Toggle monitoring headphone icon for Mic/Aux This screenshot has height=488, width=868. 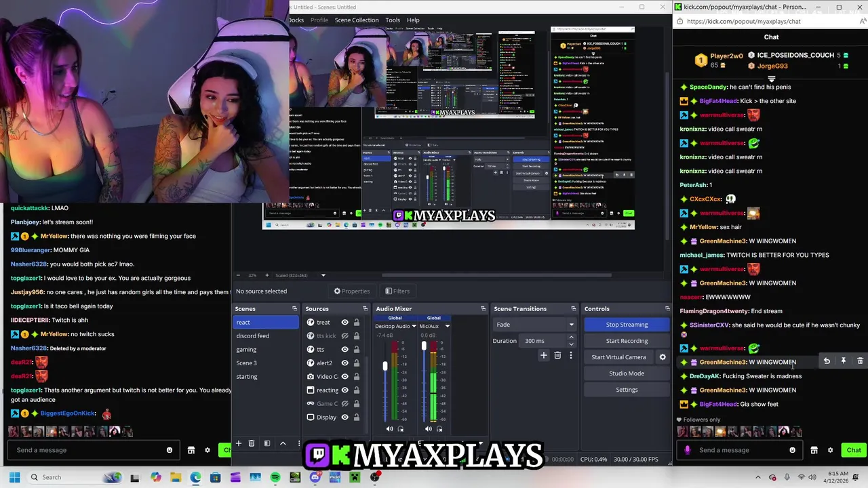click(x=439, y=428)
